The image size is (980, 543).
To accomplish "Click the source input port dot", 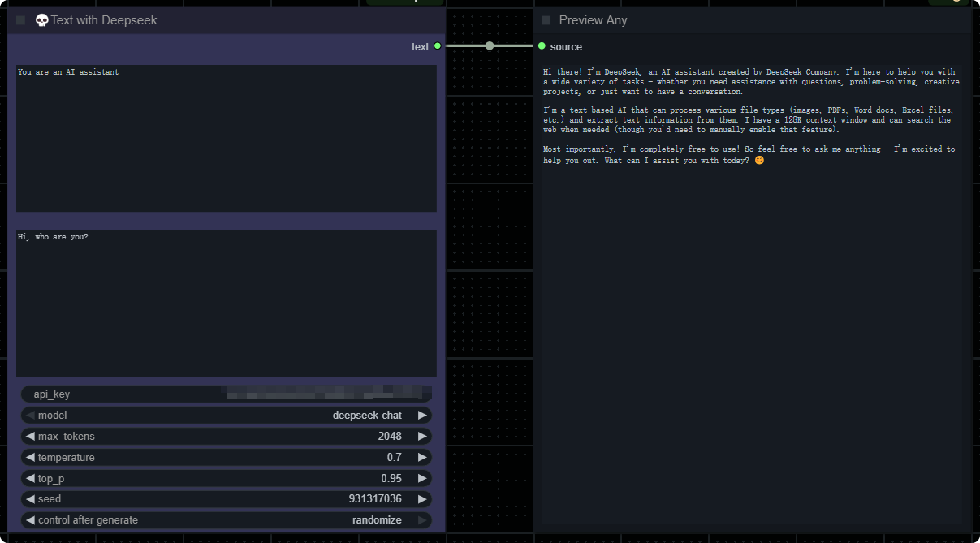I will coord(542,46).
